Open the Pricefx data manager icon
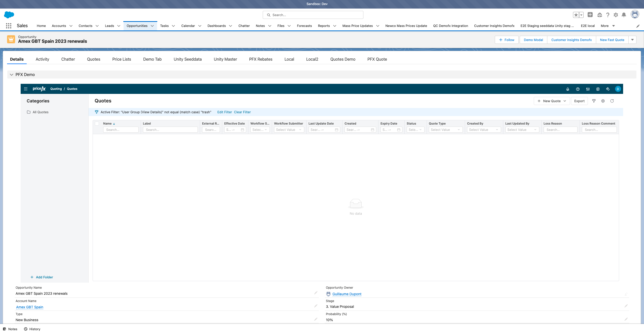This screenshot has width=644, height=334. 598,89
